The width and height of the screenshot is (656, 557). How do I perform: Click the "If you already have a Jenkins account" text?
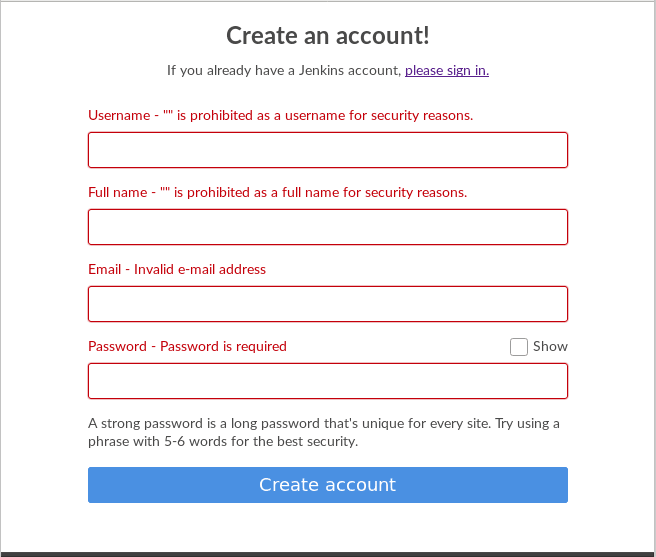[x=284, y=70]
